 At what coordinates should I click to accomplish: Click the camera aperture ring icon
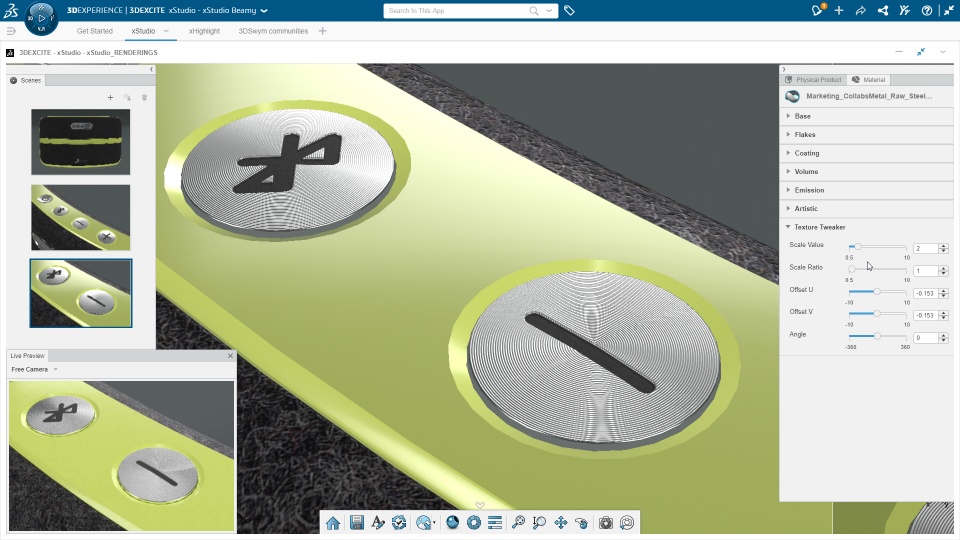pyautogui.click(x=473, y=522)
